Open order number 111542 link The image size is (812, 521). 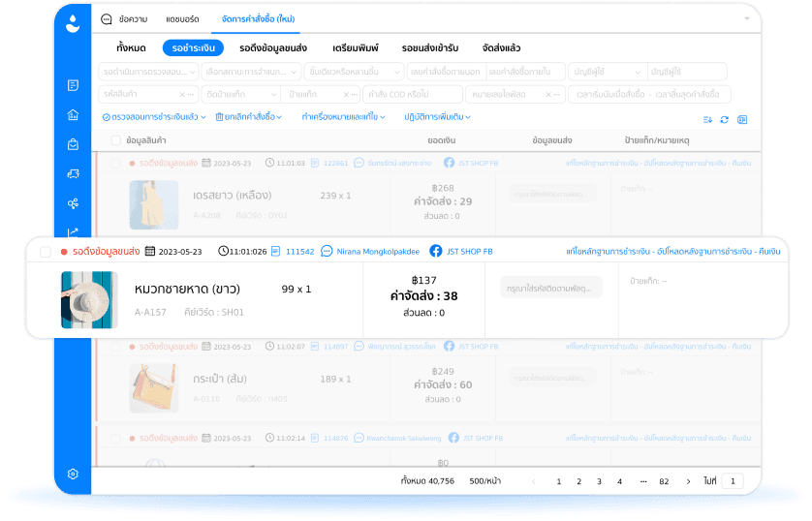(x=299, y=252)
